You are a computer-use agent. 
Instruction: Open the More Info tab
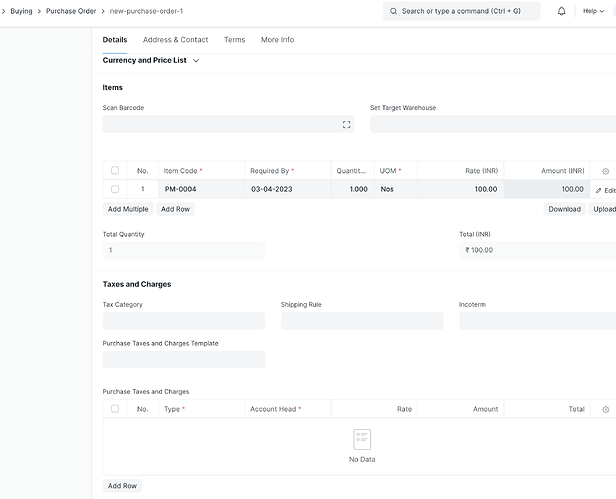point(277,40)
